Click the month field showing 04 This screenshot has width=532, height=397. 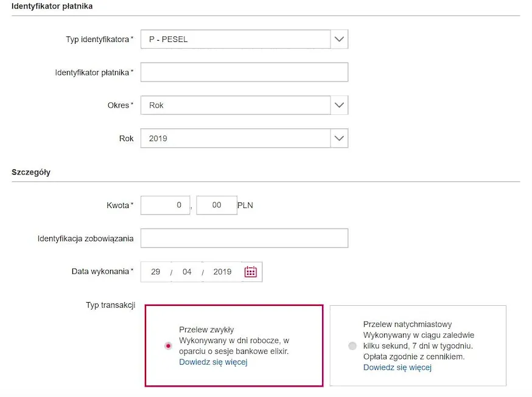[x=187, y=272]
